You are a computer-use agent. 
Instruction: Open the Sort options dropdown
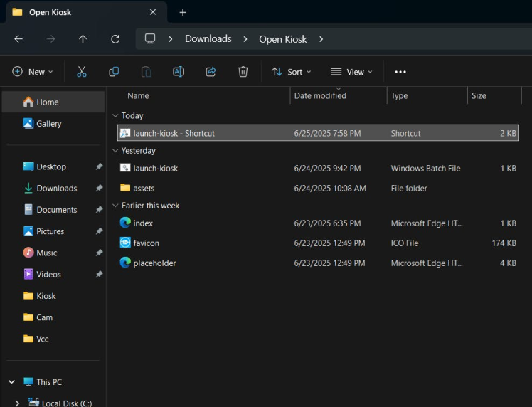click(292, 72)
